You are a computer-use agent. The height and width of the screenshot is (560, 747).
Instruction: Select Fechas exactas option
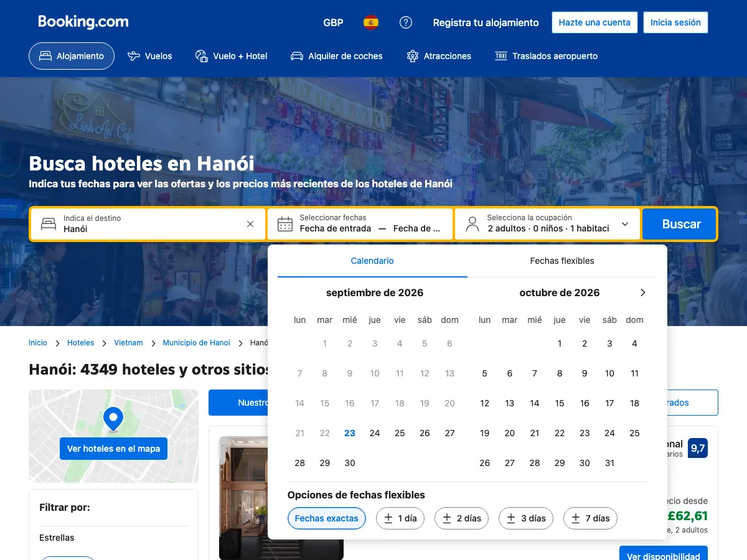327,518
